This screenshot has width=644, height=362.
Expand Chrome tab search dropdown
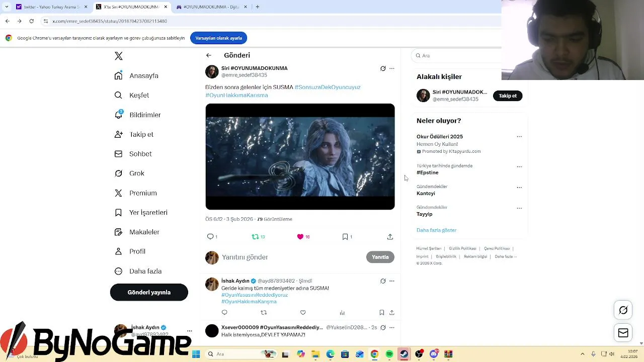click(x=7, y=7)
